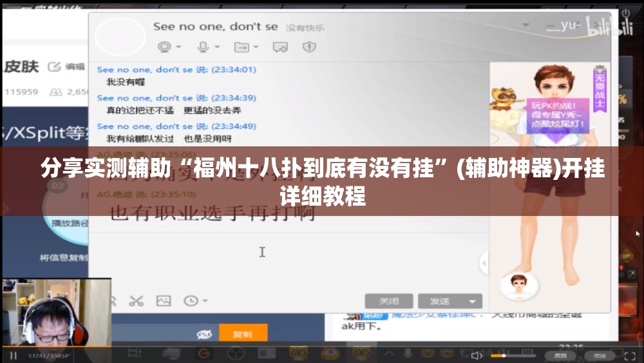Image resolution: width=644 pixels, height=363 pixels.
Task: Click the 原画 quality button in player
Action: pos(560,356)
